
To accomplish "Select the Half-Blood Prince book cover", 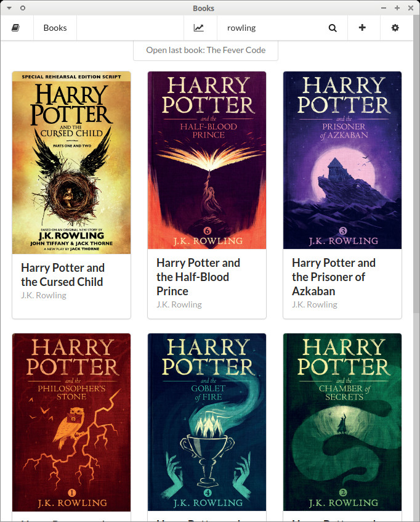I will (207, 160).
